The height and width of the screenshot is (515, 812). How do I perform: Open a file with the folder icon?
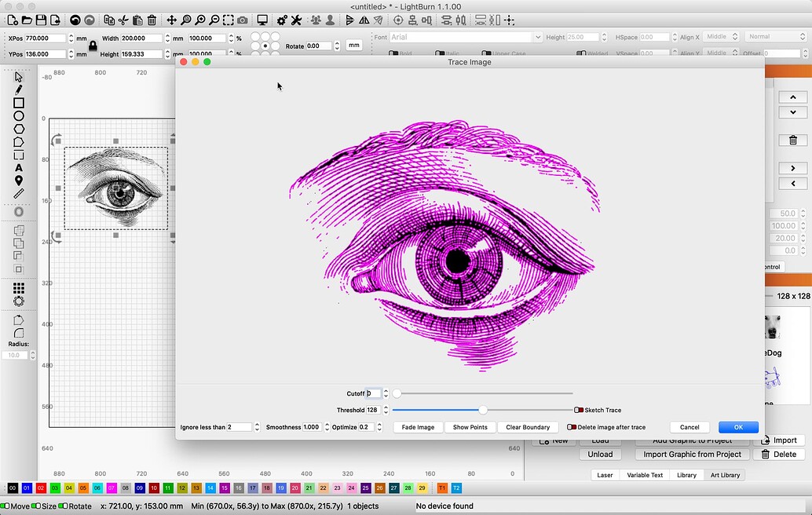coord(27,20)
